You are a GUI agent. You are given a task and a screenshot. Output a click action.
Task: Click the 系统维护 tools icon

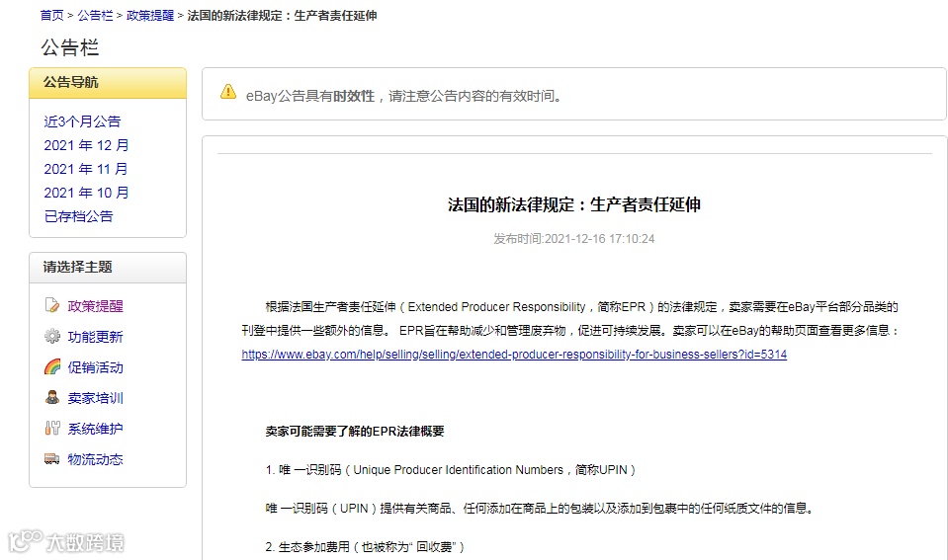coord(52,429)
